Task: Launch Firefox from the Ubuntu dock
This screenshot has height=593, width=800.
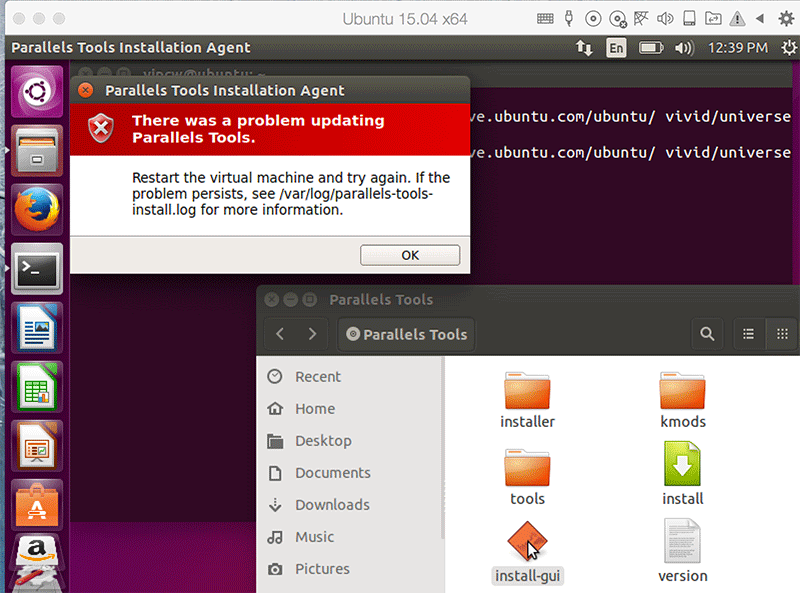Action: coord(37,210)
